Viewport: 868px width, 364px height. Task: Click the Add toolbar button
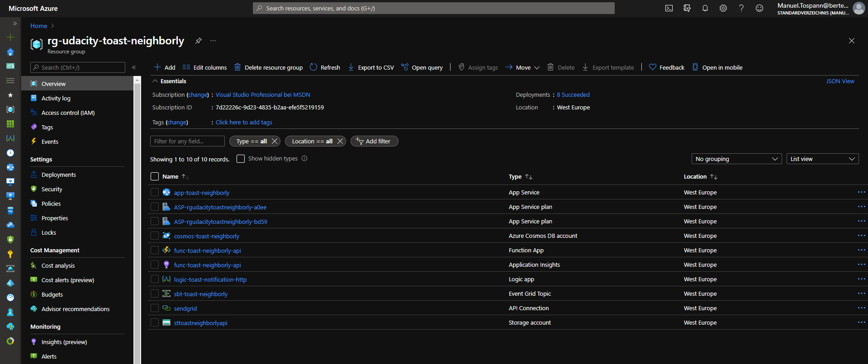click(x=165, y=67)
